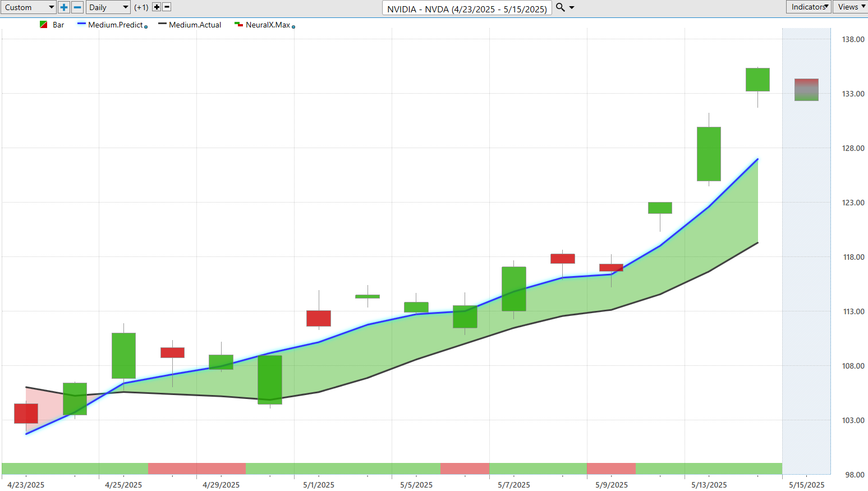This screenshot has height=491, width=868.
Task: Click the blue plus zoom-in button
Action: pos(64,7)
